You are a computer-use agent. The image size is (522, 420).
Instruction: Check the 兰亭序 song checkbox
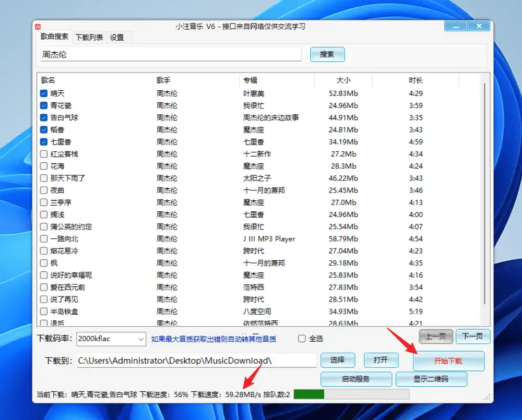coord(44,202)
